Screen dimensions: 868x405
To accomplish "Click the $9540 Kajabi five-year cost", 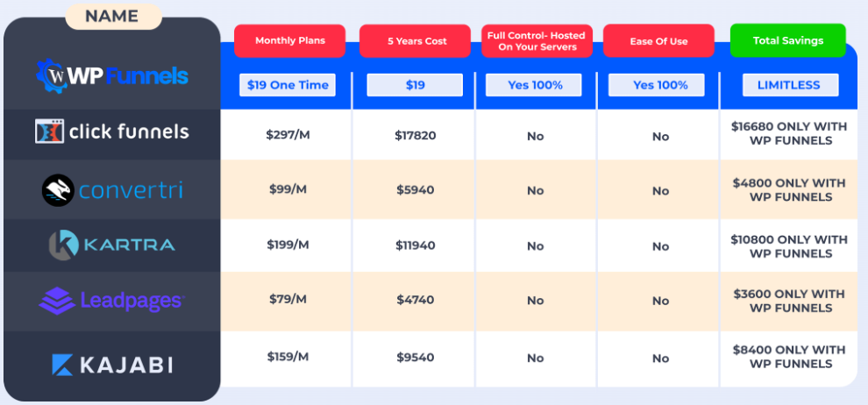I will tap(415, 358).
